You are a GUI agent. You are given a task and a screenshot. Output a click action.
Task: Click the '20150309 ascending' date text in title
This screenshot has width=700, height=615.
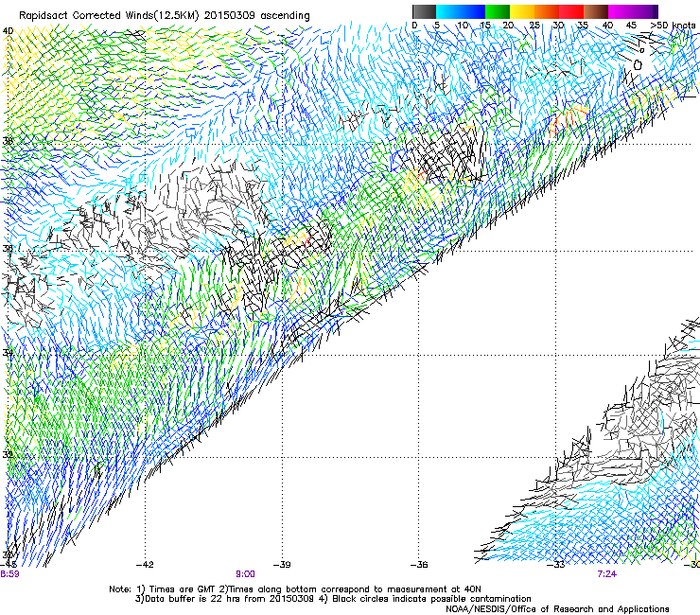pyautogui.click(x=256, y=16)
